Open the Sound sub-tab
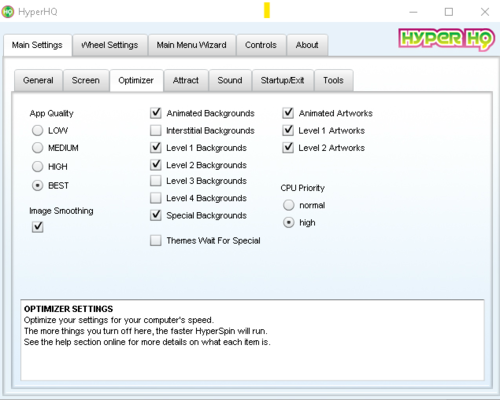The width and height of the screenshot is (500, 400). click(230, 80)
